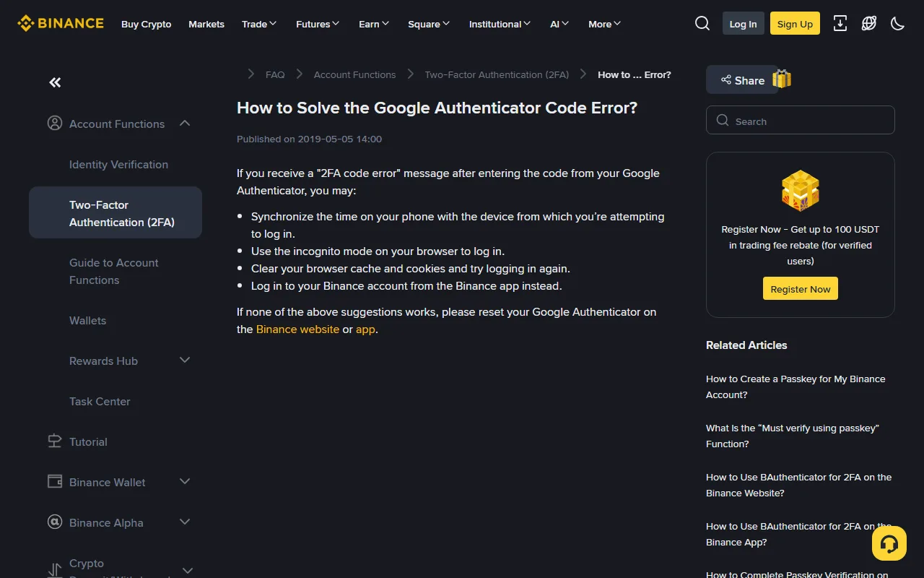Click the Crypto deposit arrows icon
This screenshot has height=578, width=924.
pos(55,571)
